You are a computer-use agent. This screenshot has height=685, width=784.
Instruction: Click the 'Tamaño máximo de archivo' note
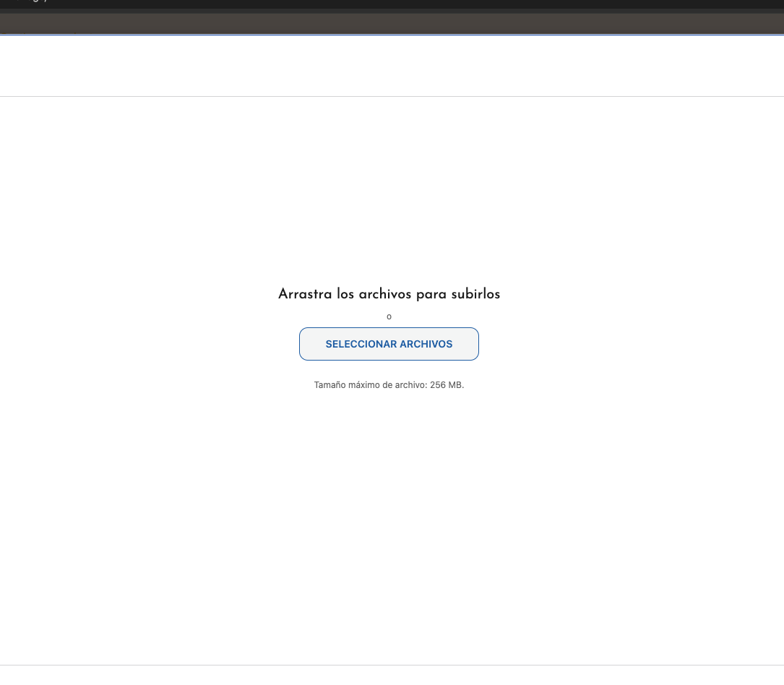[x=370, y=385]
